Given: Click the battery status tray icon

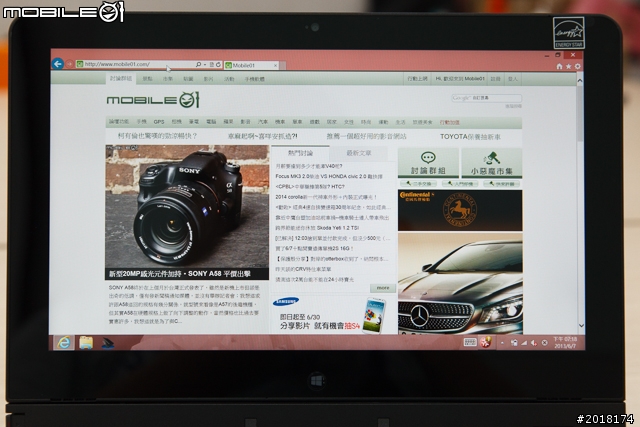Looking at the screenshot, I should click(x=514, y=343).
